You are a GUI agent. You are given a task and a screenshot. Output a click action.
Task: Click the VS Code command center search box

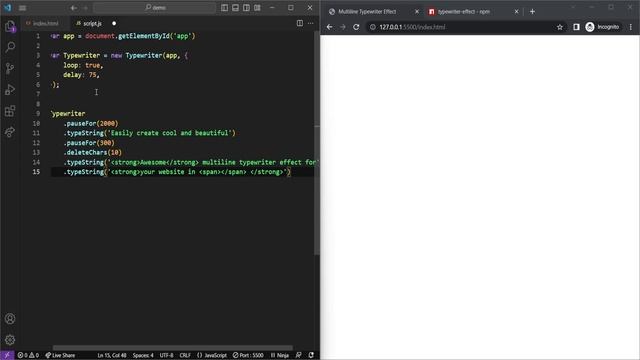tap(155, 8)
